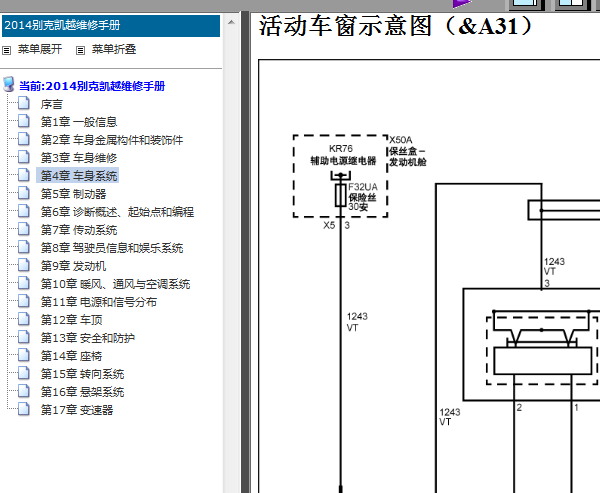Viewport: 600px width, 493px height.
Task: Click page icon next to 第4章 车身系统
Action: tap(24, 175)
